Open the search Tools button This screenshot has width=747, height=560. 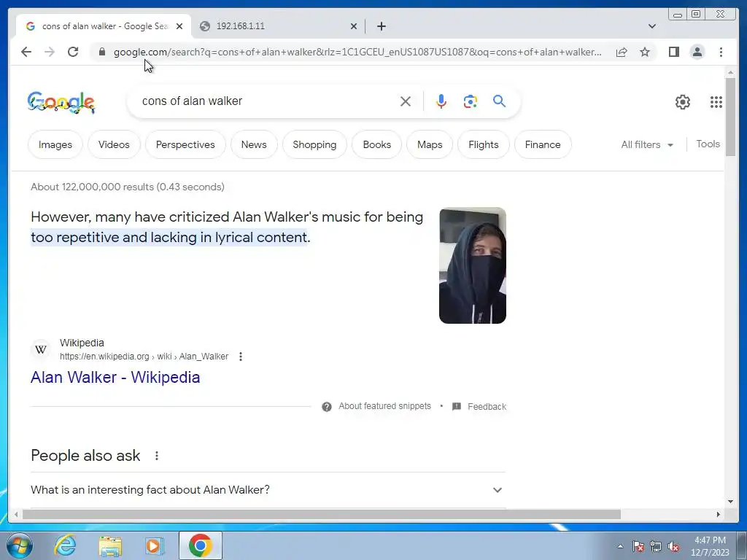[x=708, y=144]
